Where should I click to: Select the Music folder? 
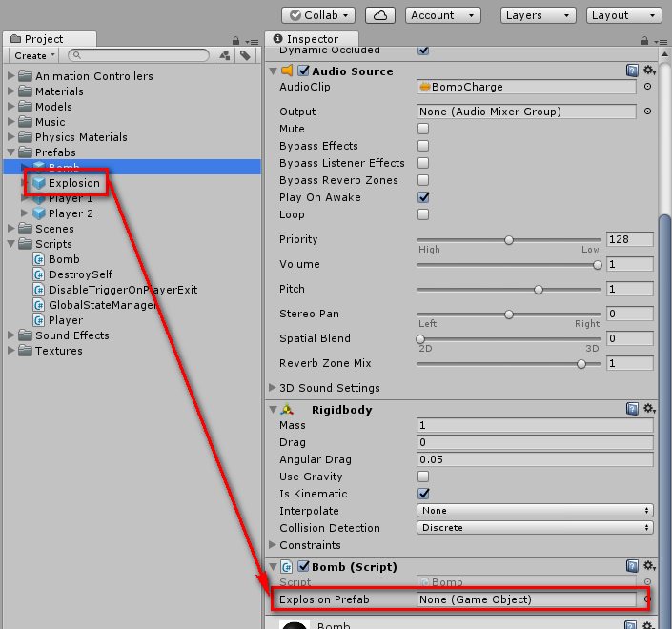51,122
